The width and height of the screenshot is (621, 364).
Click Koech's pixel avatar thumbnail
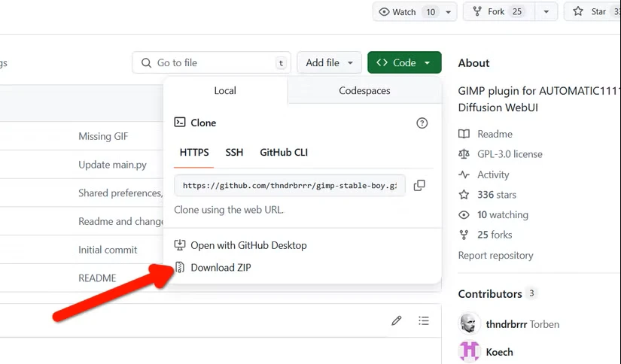pos(469,351)
